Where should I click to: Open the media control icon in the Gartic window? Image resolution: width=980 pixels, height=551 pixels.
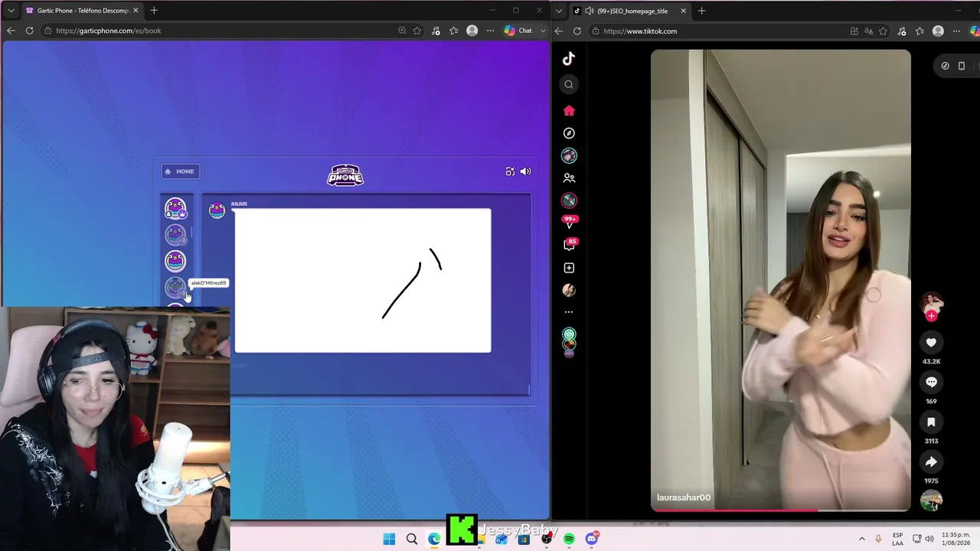(x=436, y=31)
